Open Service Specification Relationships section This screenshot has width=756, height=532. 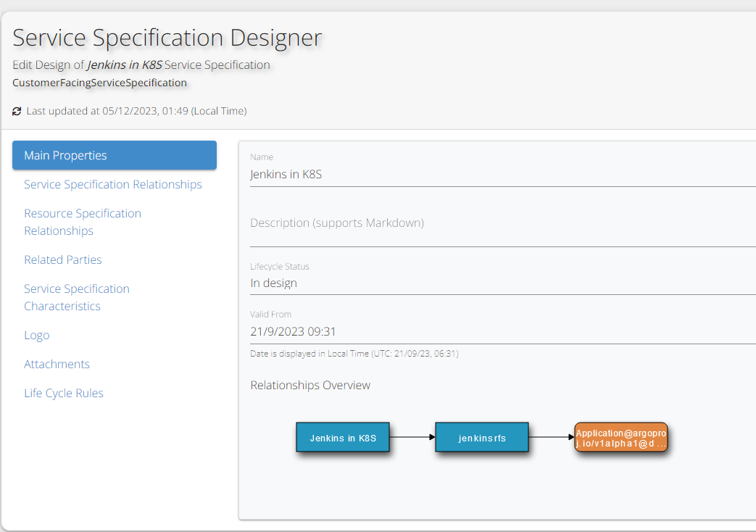pos(112,184)
